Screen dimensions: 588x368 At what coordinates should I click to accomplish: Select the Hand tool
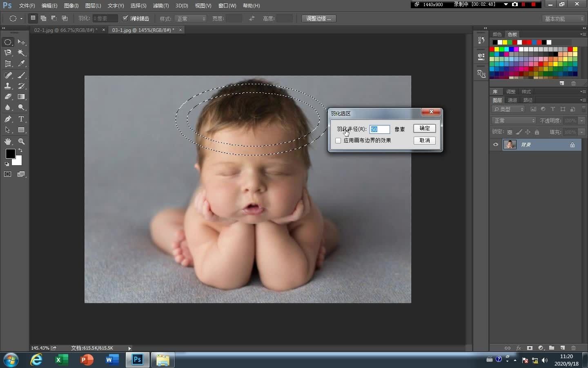click(x=8, y=141)
